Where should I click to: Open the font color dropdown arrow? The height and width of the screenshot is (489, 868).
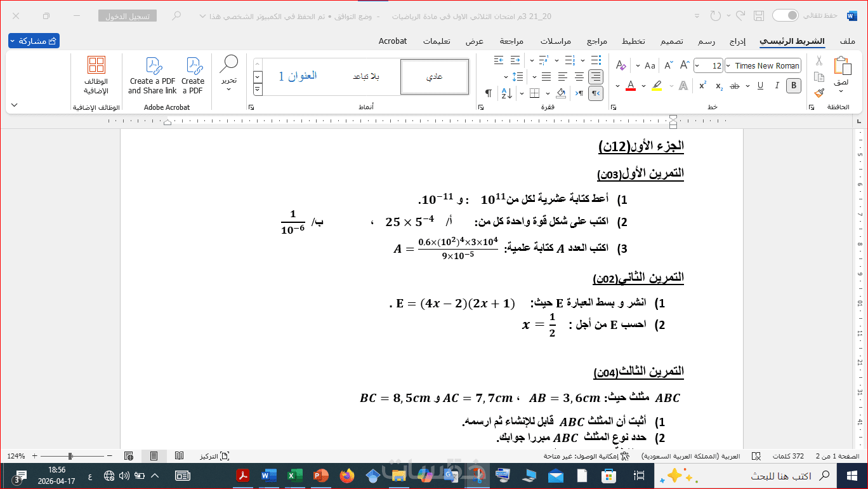pyautogui.click(x=618, y=86)
